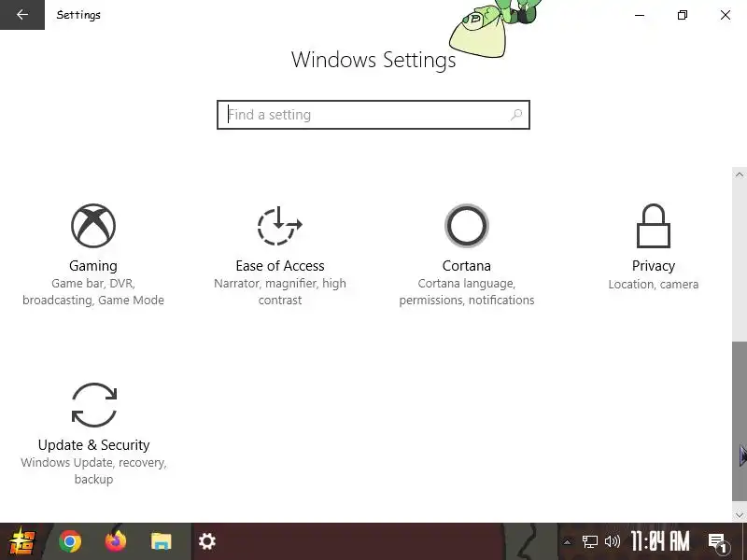Screen dimensions: 747x560
Task: Click 'Game bar, DVR, broadcasting, Game Mode' text
Action: 93,292
